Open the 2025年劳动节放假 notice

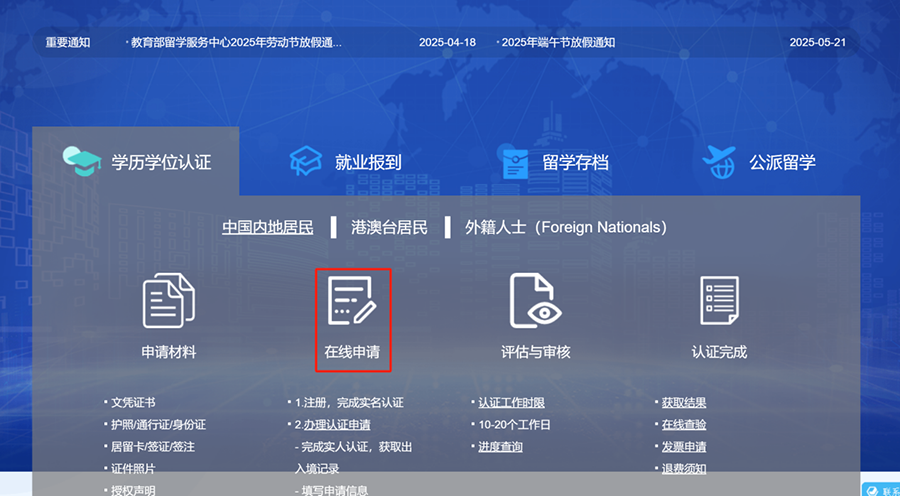point(237,43)
